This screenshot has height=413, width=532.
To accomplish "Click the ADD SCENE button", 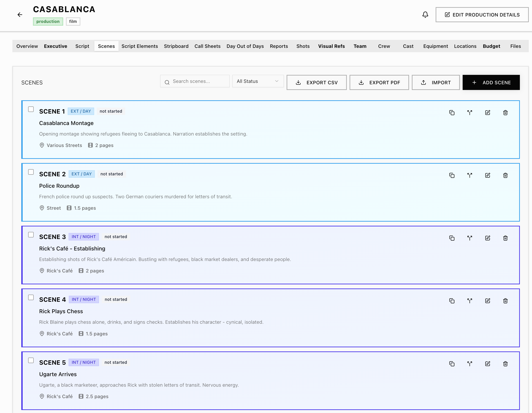I will click(491, 82).
